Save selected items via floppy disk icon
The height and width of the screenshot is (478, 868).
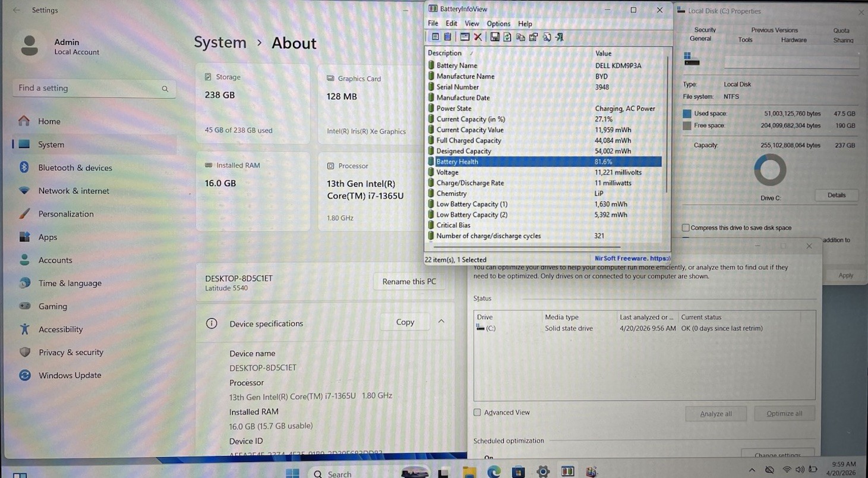pos(495,37)
